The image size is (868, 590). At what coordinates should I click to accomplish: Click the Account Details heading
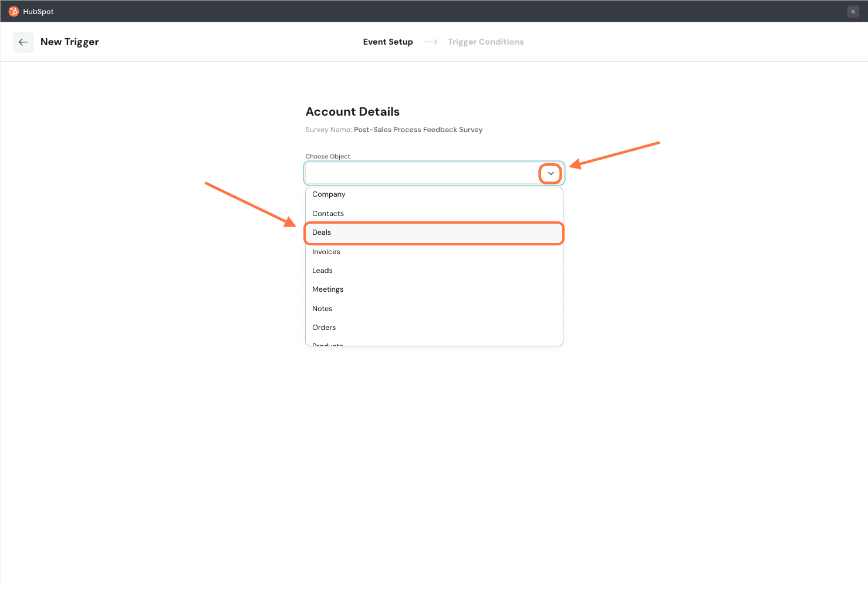click(352, 112)
